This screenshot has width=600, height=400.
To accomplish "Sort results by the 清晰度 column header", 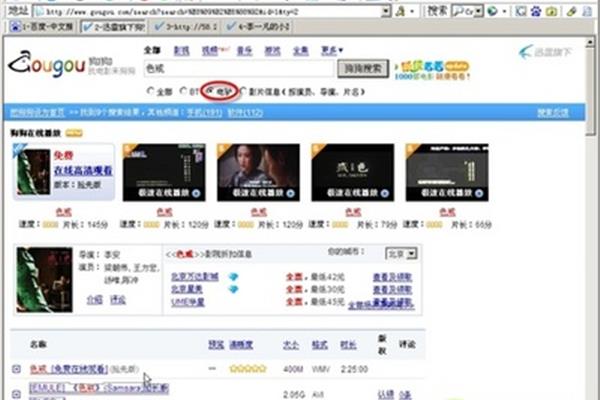I will coord(241,344).
